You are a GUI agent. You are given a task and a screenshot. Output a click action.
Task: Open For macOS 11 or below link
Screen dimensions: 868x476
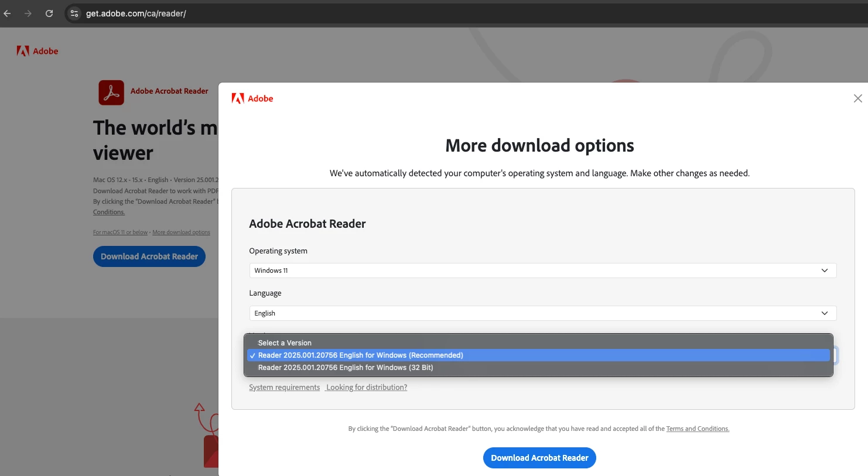pyautogui.click(x=120, y=232)
